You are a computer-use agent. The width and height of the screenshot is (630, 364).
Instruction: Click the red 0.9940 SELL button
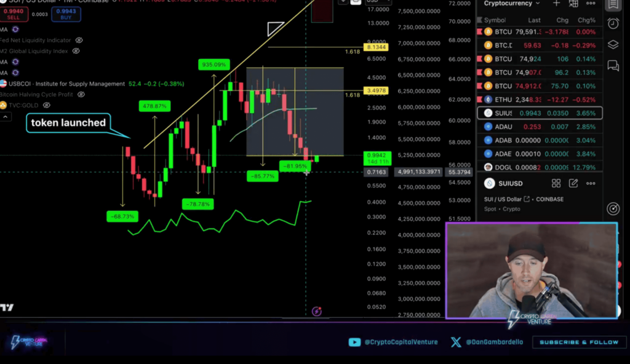14,14
